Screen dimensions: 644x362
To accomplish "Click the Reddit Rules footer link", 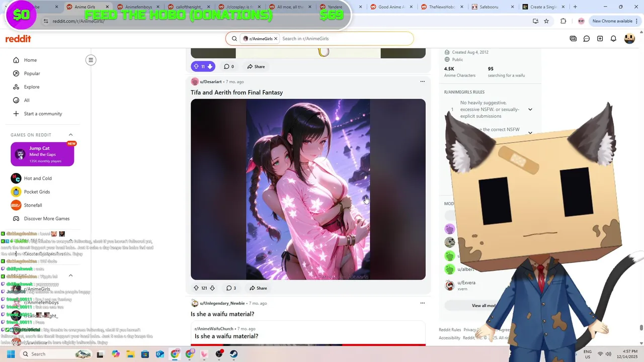I will click(x=450, y=330).
